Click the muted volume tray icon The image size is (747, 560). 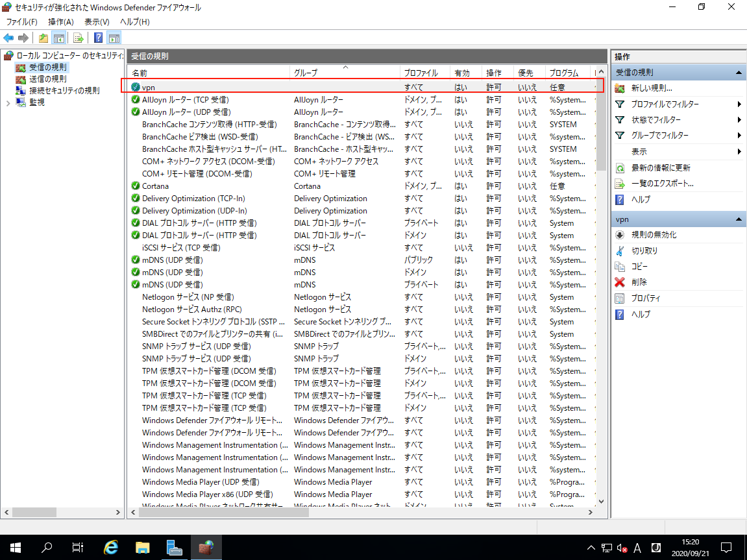click(622, 548)
